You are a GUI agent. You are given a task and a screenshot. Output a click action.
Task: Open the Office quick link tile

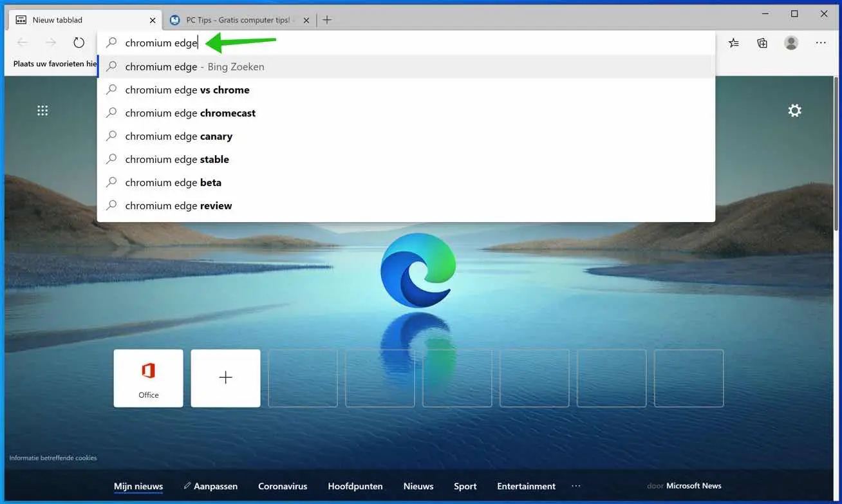pos(148,378)
